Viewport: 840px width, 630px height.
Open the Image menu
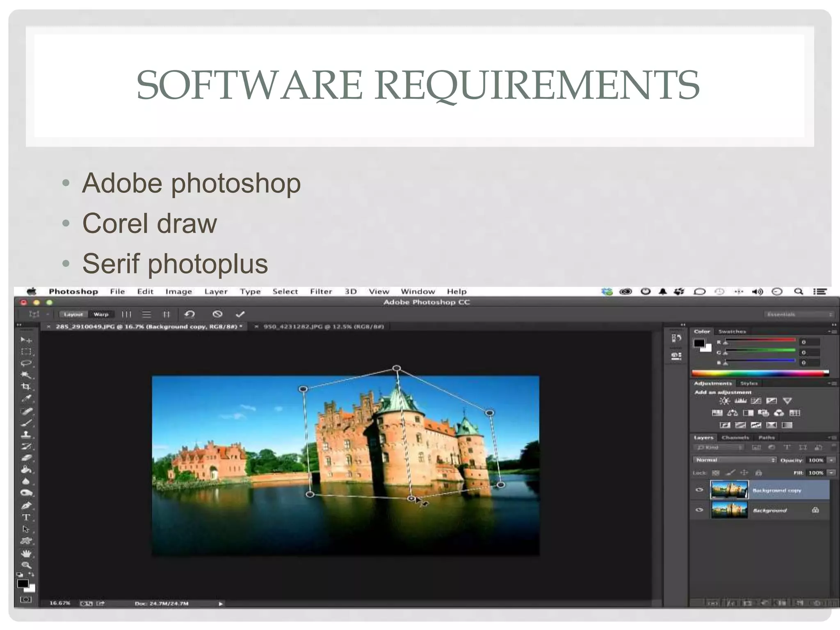point(178,292)
